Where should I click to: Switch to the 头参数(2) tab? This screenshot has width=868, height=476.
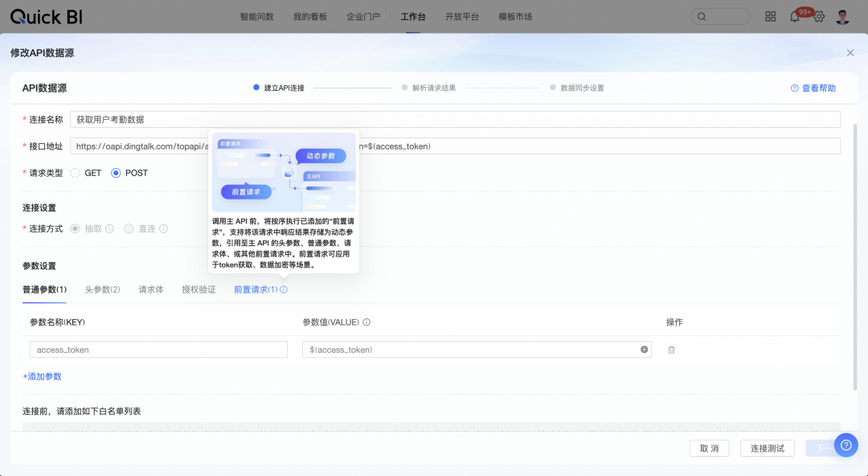pyautogui.click(x=103, y=289)
